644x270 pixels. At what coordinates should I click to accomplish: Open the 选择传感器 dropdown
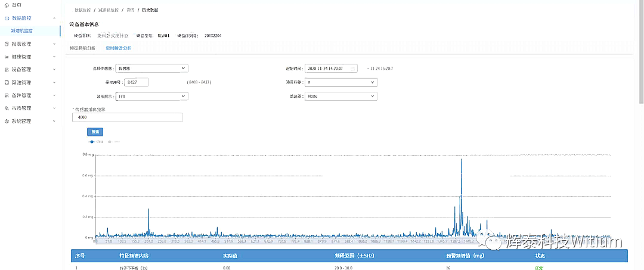151,69
